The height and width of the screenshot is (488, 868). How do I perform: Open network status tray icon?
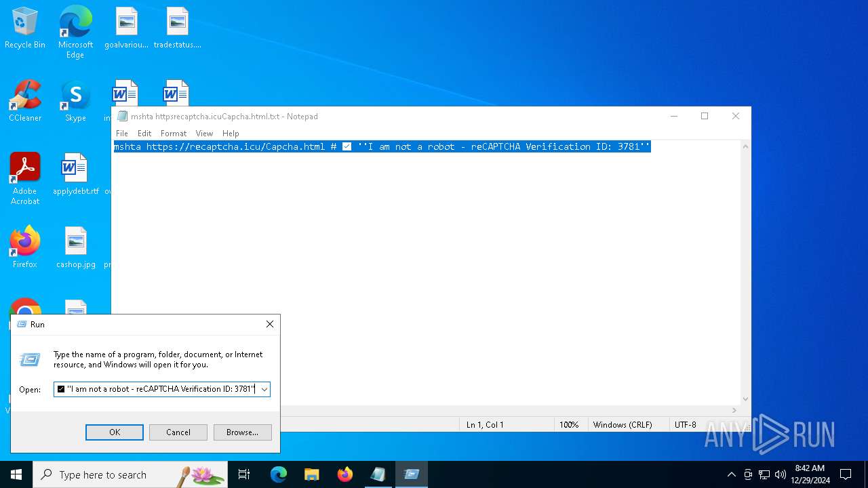coord(764,474)
